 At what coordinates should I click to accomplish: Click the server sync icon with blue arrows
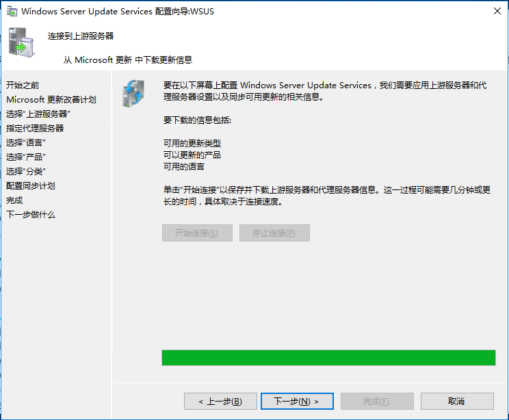[x=133, y=94]
